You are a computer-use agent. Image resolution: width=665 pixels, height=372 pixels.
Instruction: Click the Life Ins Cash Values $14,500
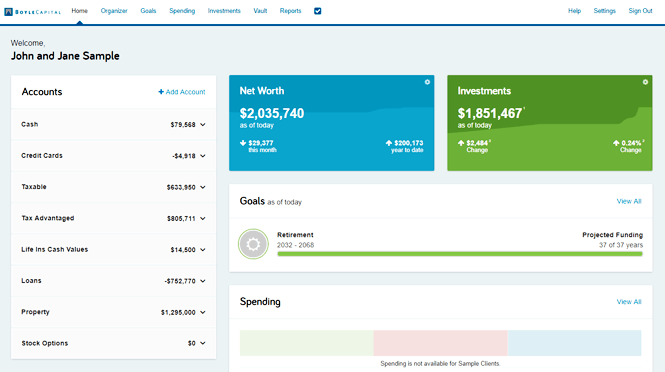183,250
